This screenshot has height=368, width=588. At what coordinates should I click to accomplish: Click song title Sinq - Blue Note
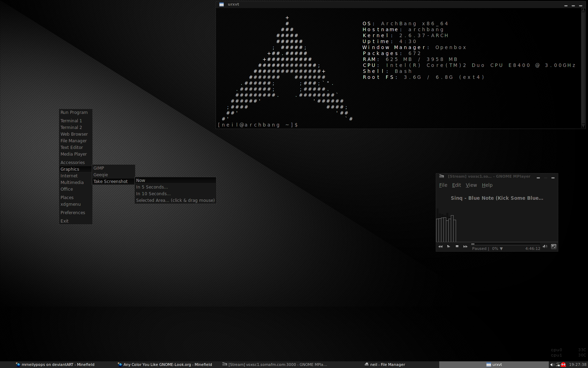tap(497, 198)
